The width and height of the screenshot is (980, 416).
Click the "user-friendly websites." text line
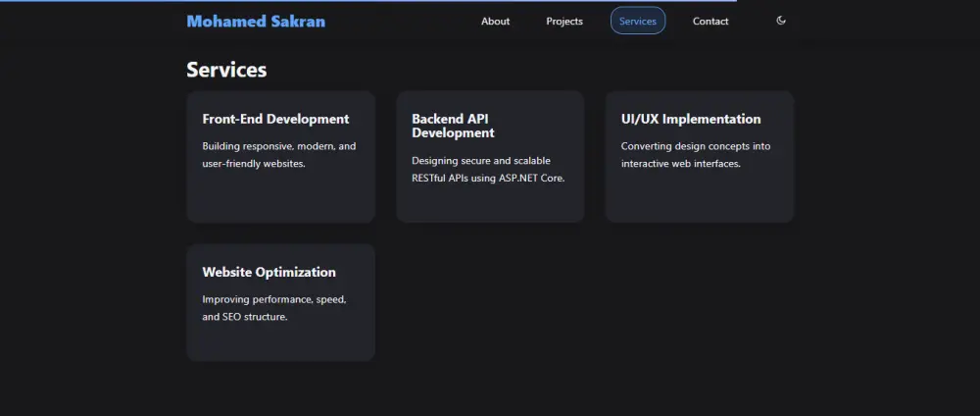click(x=254, y=164)
